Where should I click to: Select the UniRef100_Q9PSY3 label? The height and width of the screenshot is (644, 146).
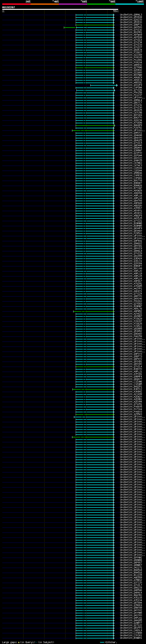tap(131, 354)
